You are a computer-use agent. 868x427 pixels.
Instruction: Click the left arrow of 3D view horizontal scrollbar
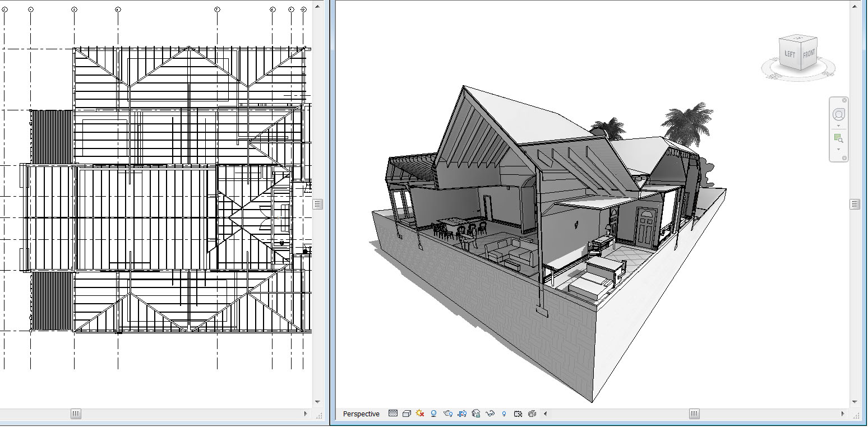pos(545,414)
